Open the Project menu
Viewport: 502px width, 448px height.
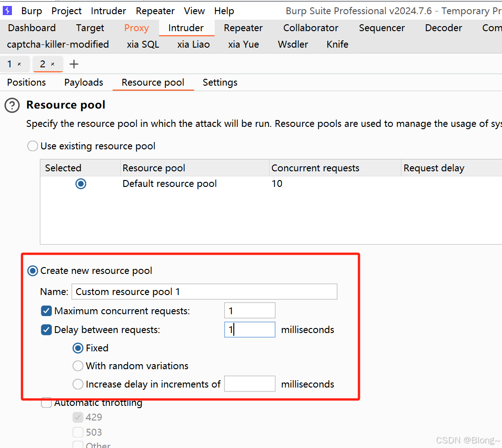pyautogui.click(x=66, y=11)
